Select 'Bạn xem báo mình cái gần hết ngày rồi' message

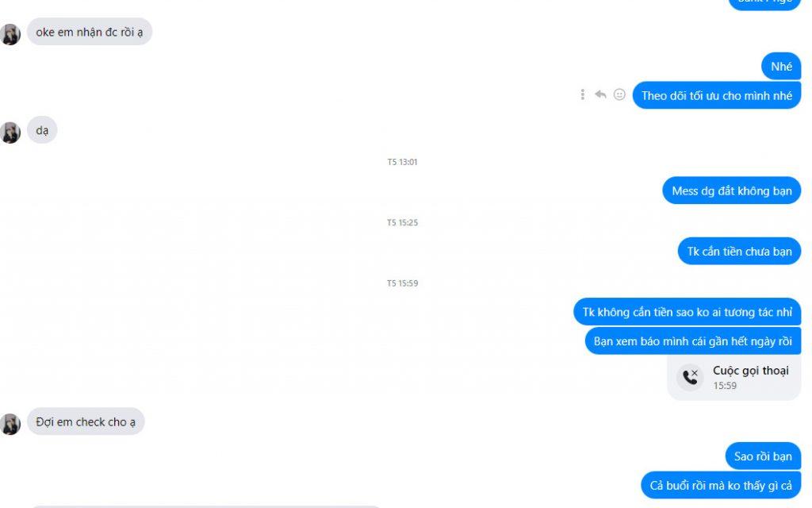pyautogui.click(x=693, y=341)
